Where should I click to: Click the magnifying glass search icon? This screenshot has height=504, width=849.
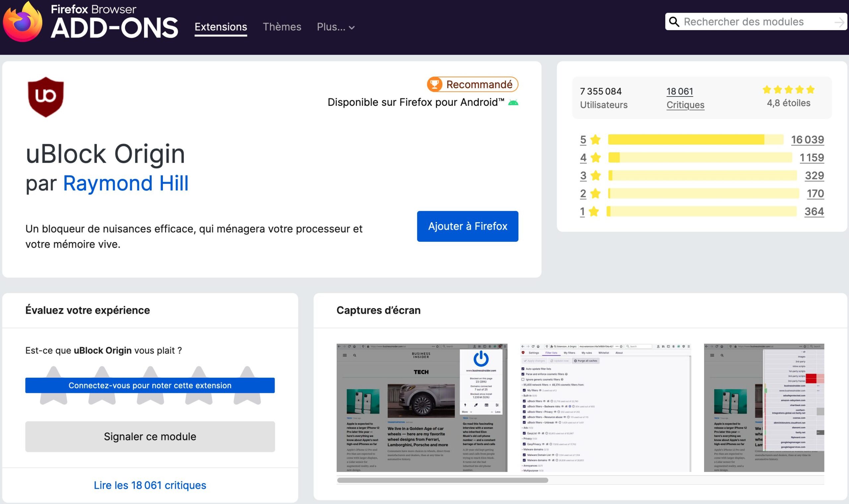click(x=674, y=22)
